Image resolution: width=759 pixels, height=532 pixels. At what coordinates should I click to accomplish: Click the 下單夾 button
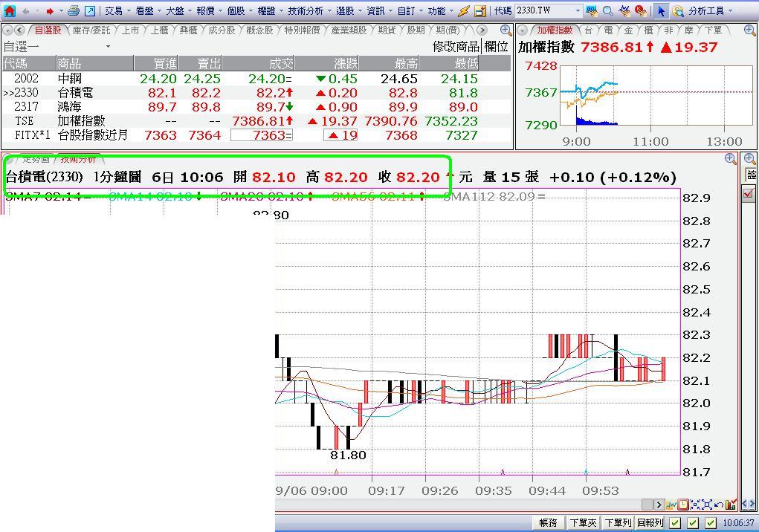[583, 523]
